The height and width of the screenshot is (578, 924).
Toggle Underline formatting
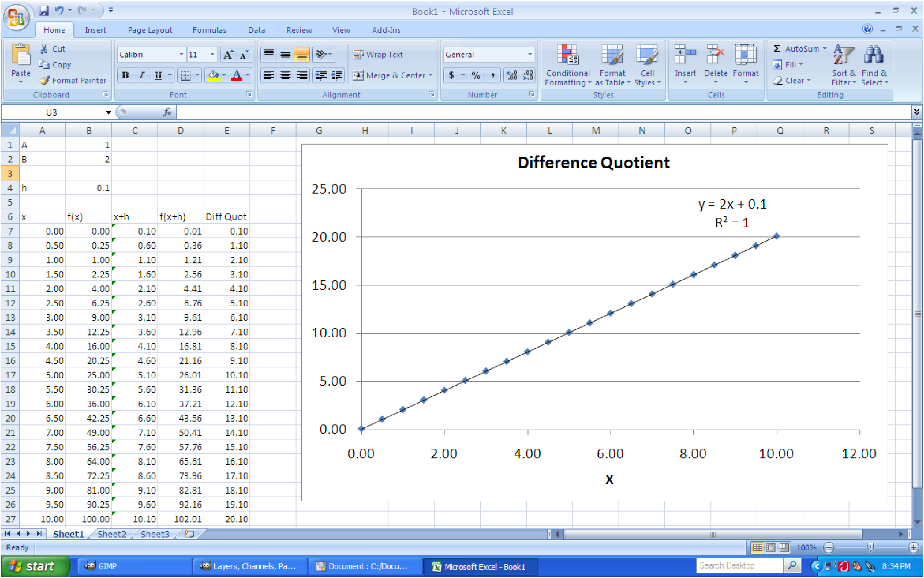[158, 75]
